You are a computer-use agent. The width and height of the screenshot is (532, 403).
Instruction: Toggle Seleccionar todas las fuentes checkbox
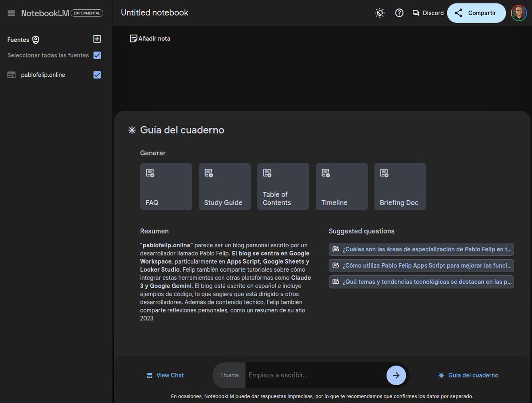97,55
